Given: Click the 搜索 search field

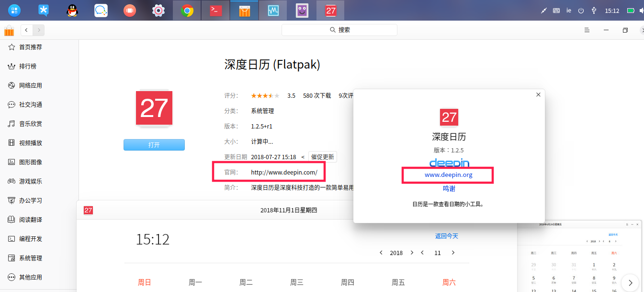Looking at the screenshot, I should [x=339, y=29].
